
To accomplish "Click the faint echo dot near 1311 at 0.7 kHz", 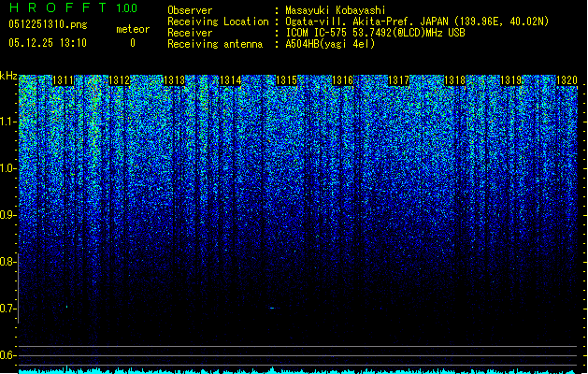I will click(66, 307).
